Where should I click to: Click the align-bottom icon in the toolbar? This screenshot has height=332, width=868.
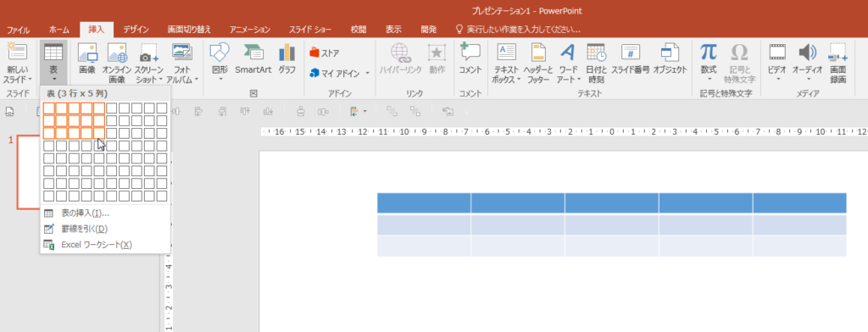[269, 112]
